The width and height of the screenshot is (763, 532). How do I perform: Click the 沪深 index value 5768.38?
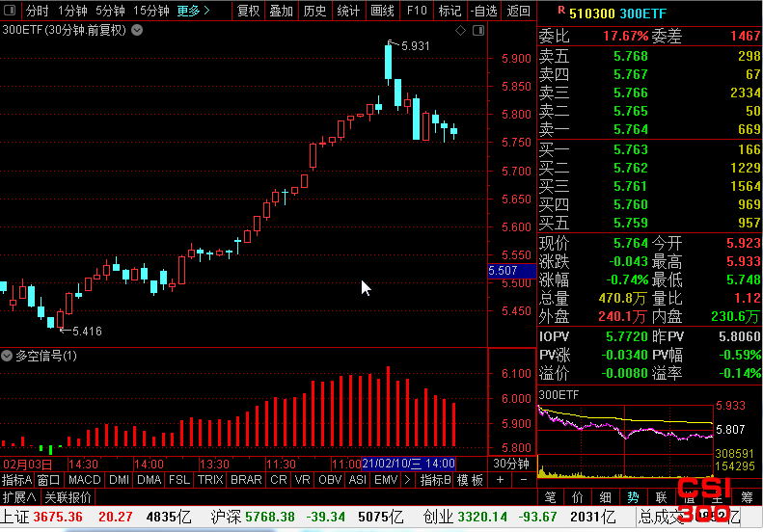[270, 517]
